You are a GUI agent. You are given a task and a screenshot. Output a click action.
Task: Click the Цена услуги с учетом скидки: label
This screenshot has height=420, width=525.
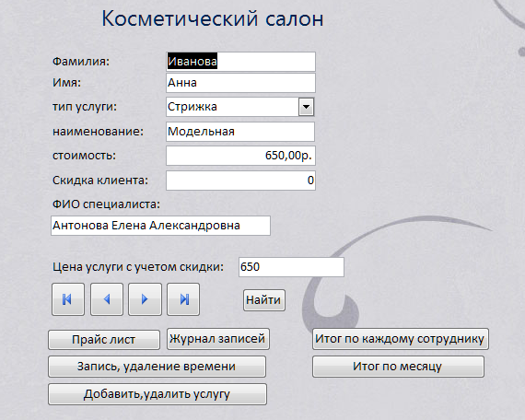(x=138, y=267)
